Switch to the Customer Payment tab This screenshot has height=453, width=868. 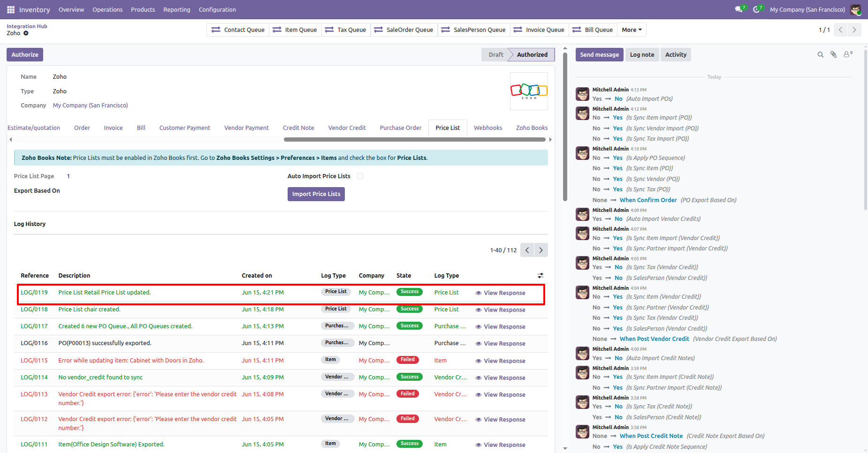click(x=185, y=128)
